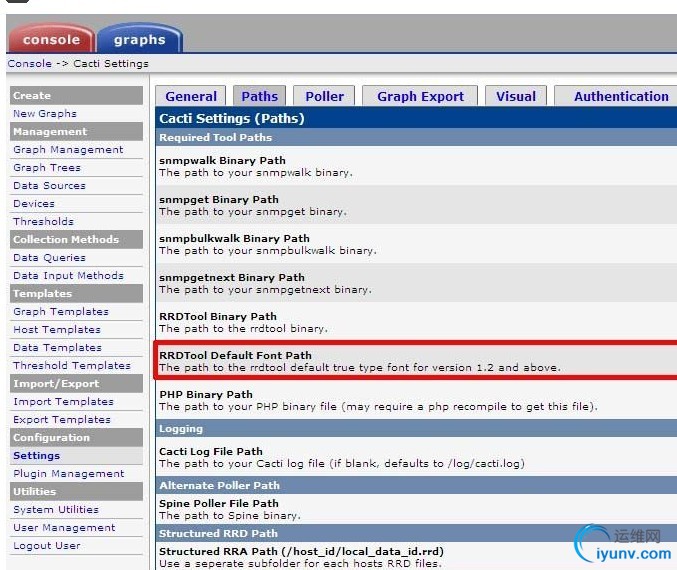
Task: Open the Graph Trees page
Action: tap(47, 168)
